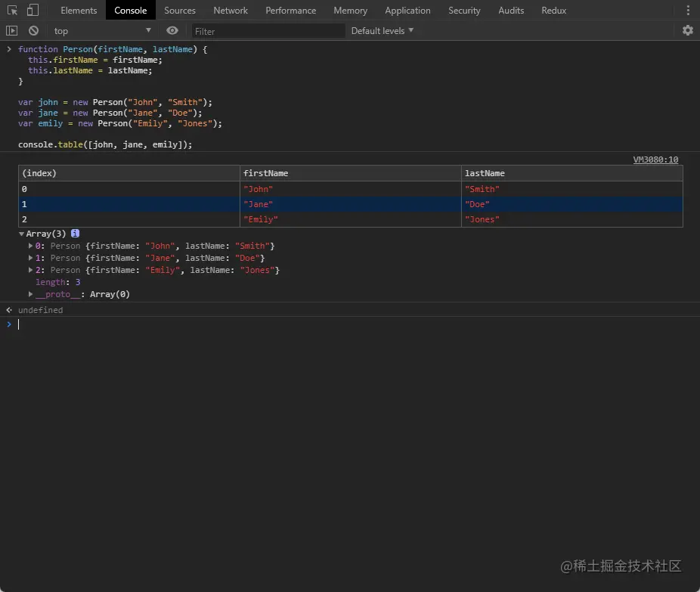The image size is (700, 592).
Task: Switch to the Elements tab
Action: [x=79, y=11]
